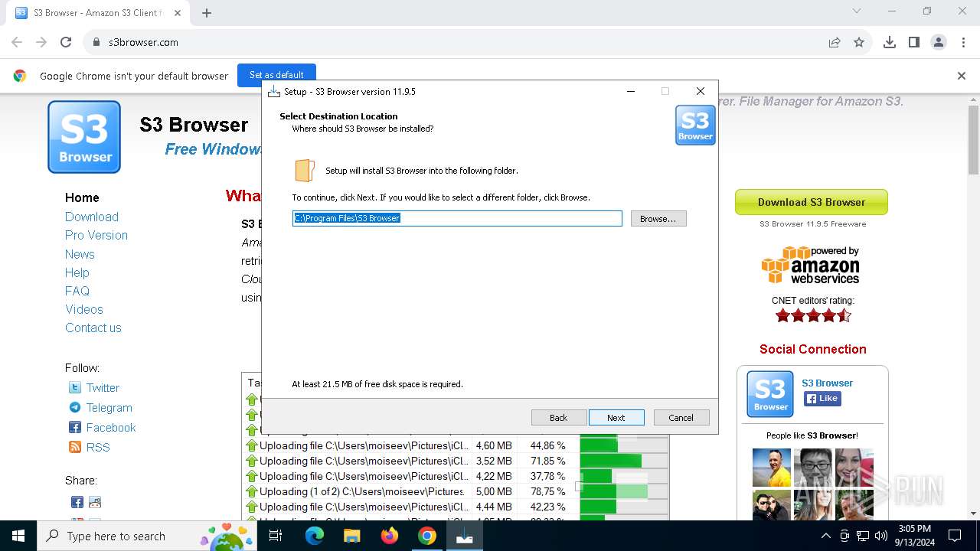Open notification center icon

pyautogui.click(x=955, y=536)
